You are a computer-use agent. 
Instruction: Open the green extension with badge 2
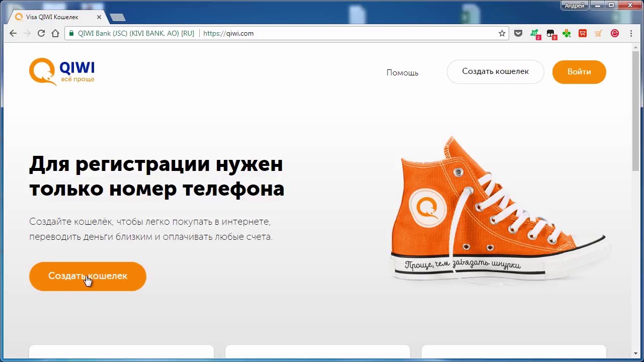[x=535, y=34]
